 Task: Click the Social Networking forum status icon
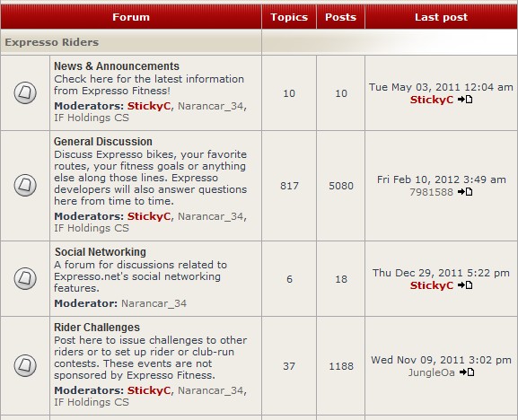[25, 278]
